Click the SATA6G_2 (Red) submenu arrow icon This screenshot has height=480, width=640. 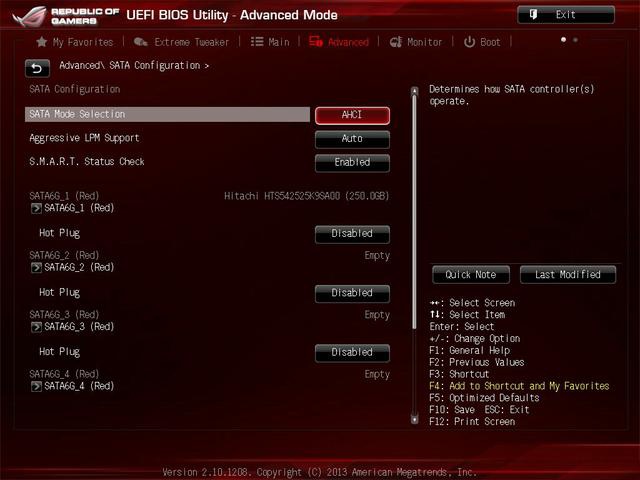pyautogui.click(x=36, y=267)
